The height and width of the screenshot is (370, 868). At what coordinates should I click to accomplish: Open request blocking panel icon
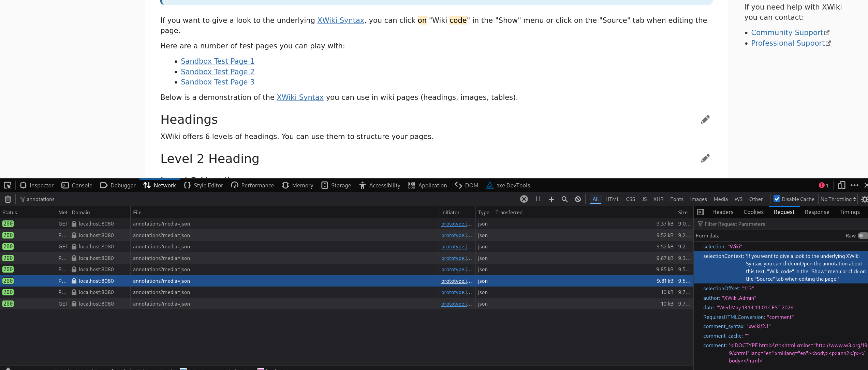[578, 199]
